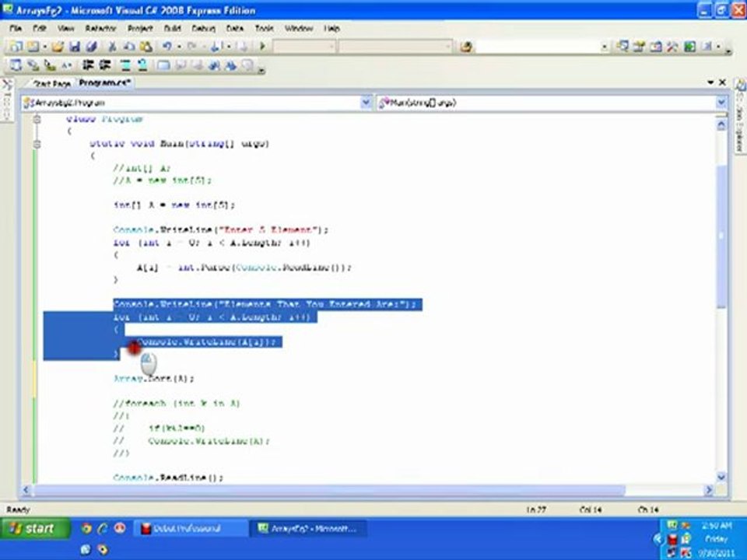747x560 pixels.
Task: Save Program.cs with the Save icon
Action: click(x=75, y=46)
